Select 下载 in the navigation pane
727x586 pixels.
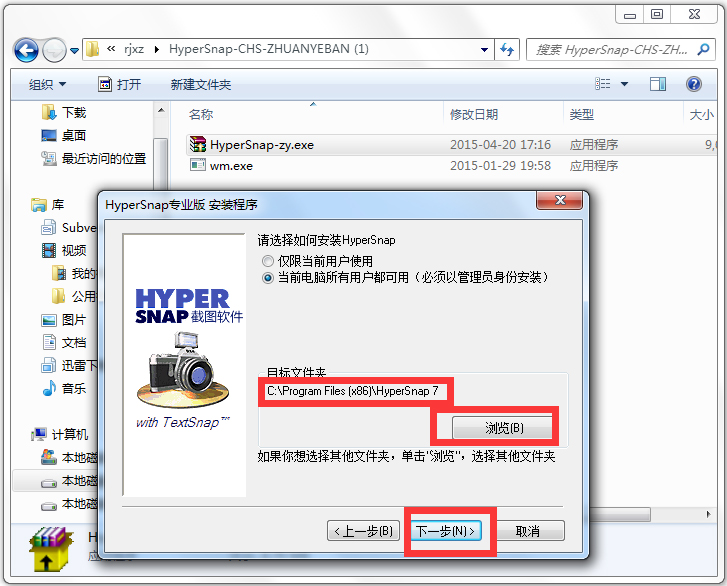pyautogui.click(x=64, y=112)
